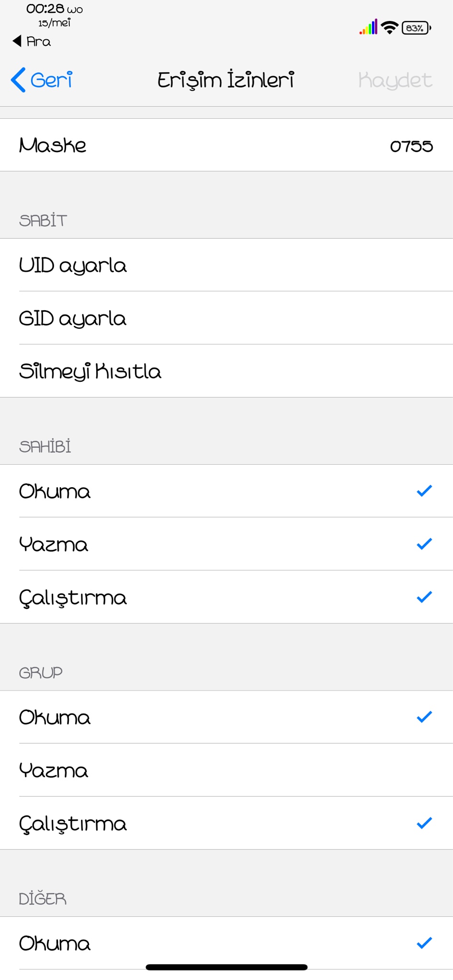Screen dimensions: 453x980
Task: Tap the clock time in status bar
Action: pyautogui.click(x=45, y=9)
